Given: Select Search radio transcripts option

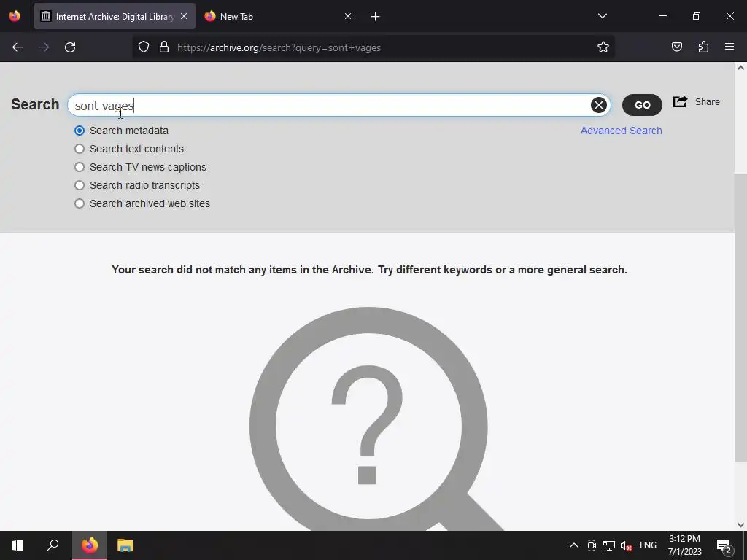Looking at the screenshot, I should [80, 185].
